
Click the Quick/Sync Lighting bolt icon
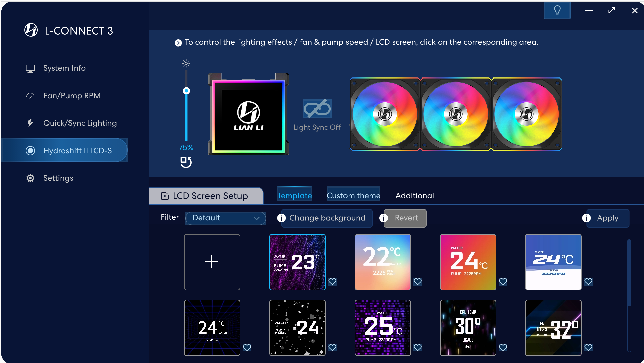pos(30,123)
